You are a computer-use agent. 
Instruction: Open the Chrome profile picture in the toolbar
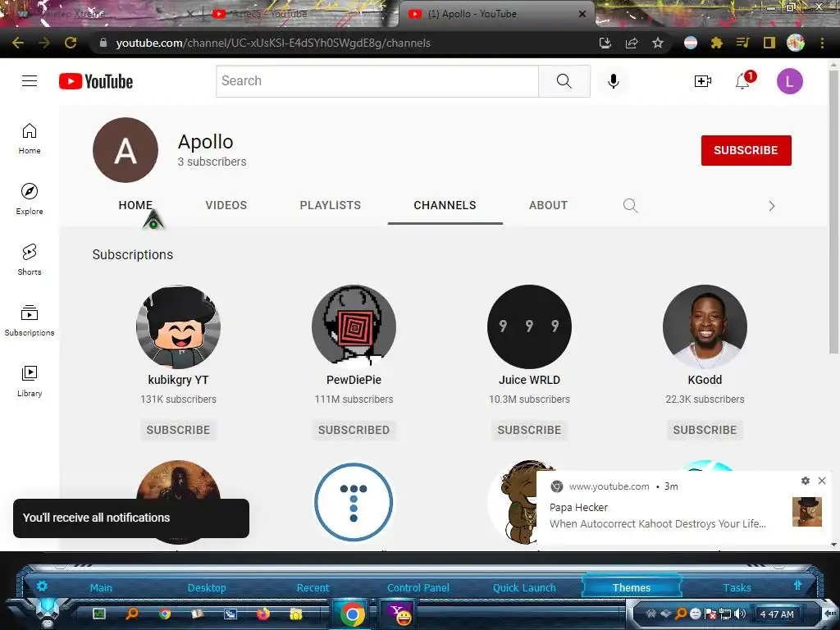point(796,43)
